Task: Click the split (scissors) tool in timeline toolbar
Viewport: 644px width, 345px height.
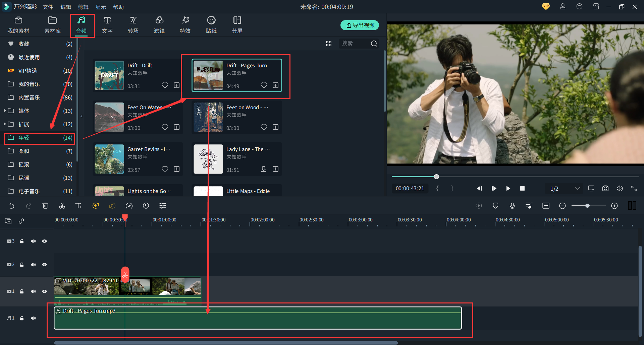Action: pos(62,206)
